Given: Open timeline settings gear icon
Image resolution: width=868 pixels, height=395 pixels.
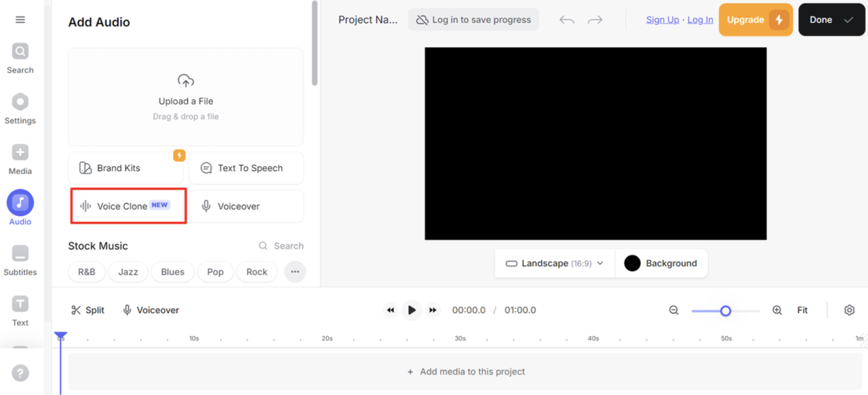Looking at the screenshot, I should (849, 310).
